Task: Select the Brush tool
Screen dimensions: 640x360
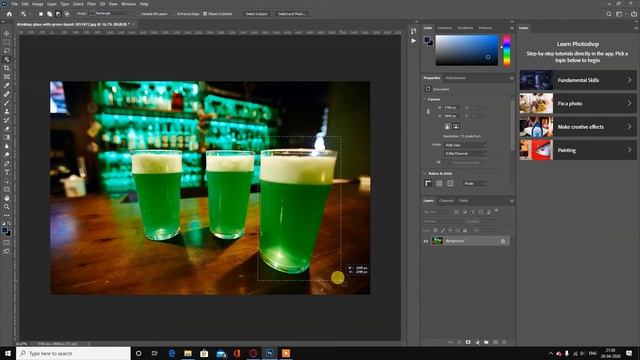Action: coord(7,102)
